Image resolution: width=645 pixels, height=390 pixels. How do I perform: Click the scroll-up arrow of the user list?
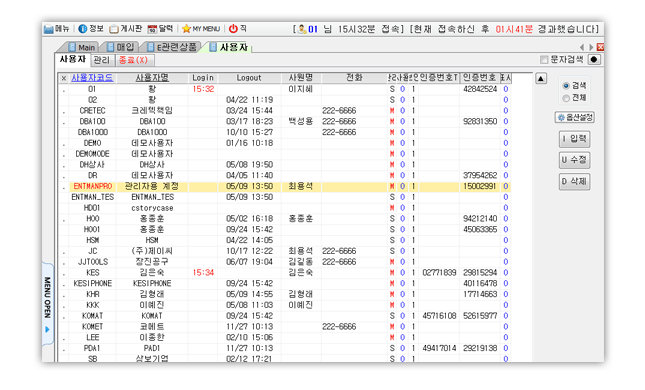[541, 79]
